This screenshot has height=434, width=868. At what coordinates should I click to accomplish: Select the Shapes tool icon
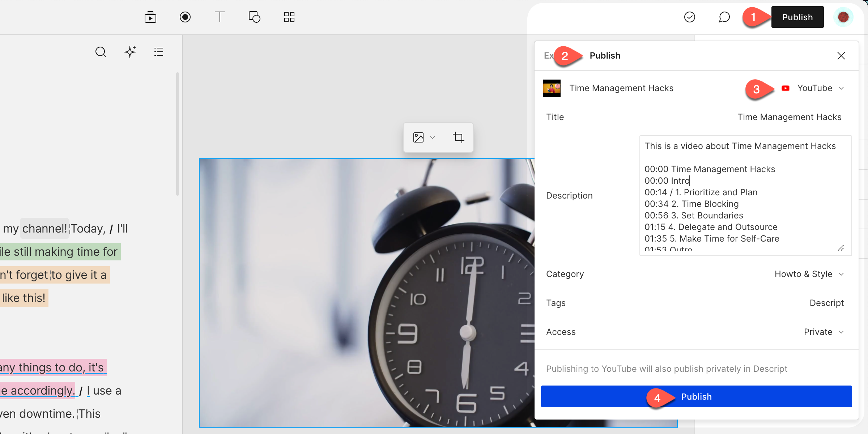[255, 17]
